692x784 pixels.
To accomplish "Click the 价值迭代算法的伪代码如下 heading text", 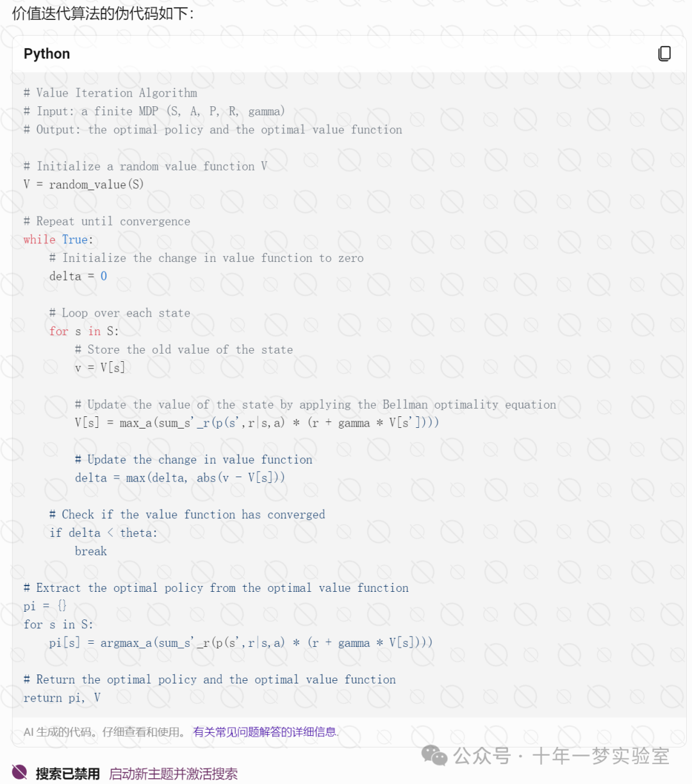I will 102,11.
